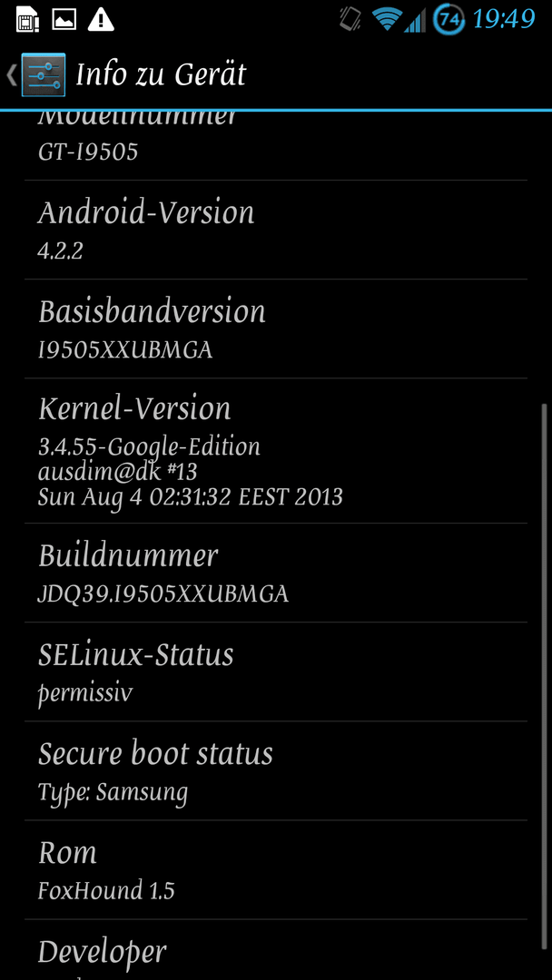Tap the Developer entry at bottom
The image size is (552, 980).
point(276,950)
